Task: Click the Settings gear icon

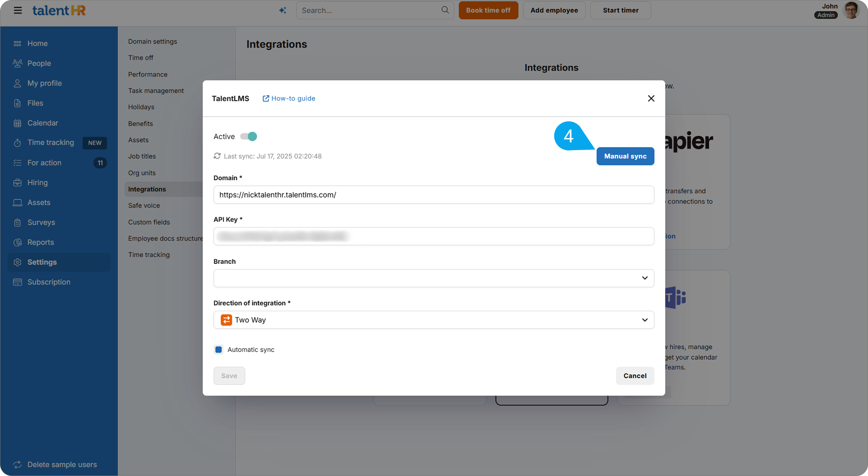Action: [x=17, y=262]
